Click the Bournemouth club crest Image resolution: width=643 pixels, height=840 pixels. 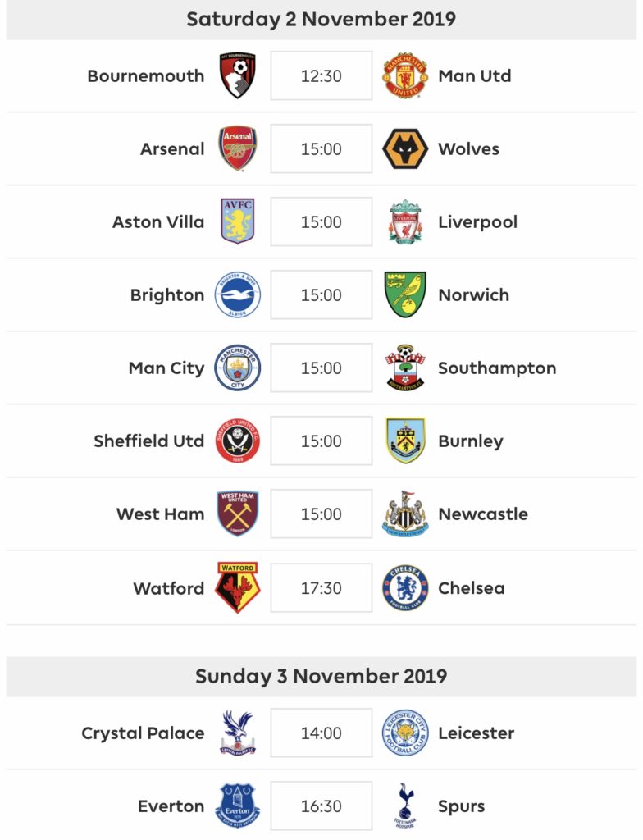pos(238,75)
